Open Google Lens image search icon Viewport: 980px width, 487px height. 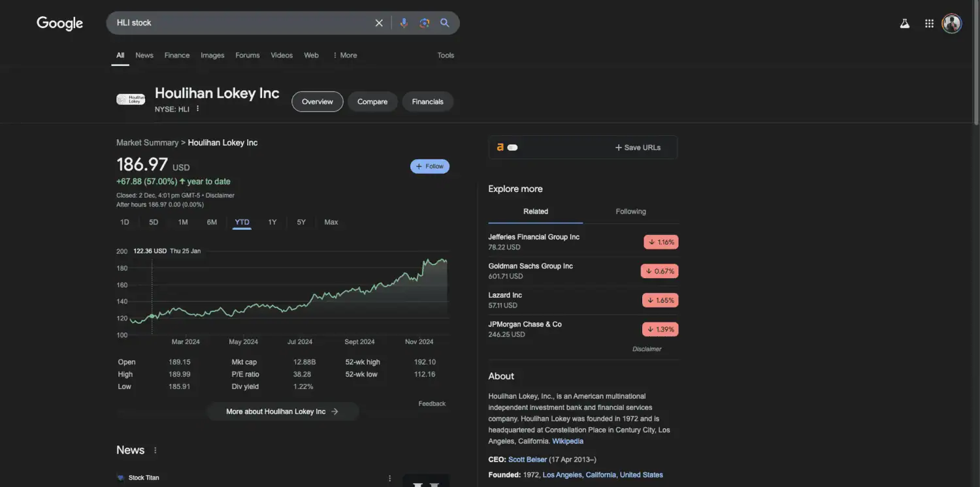(x=425, y=23)
